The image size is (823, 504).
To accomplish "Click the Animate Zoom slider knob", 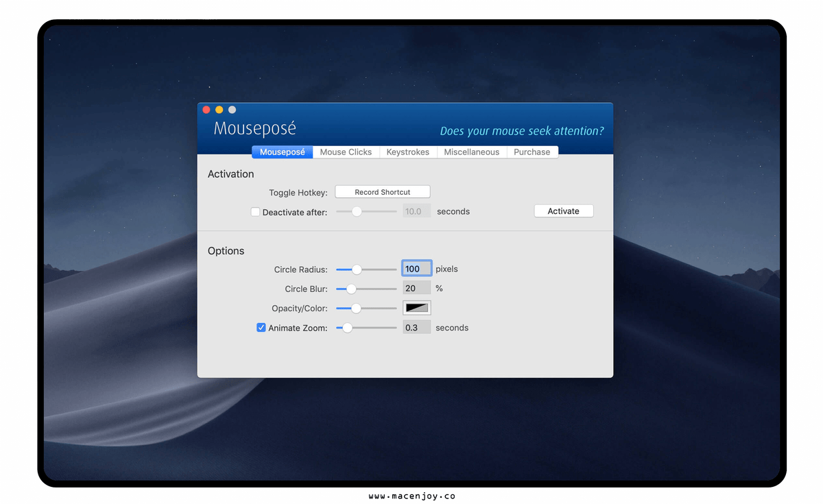I will (x=347, y=328).
